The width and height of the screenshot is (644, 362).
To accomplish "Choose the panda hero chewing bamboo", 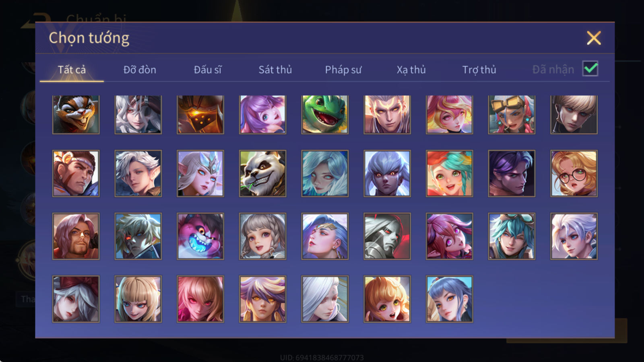I will coord(262,173).
